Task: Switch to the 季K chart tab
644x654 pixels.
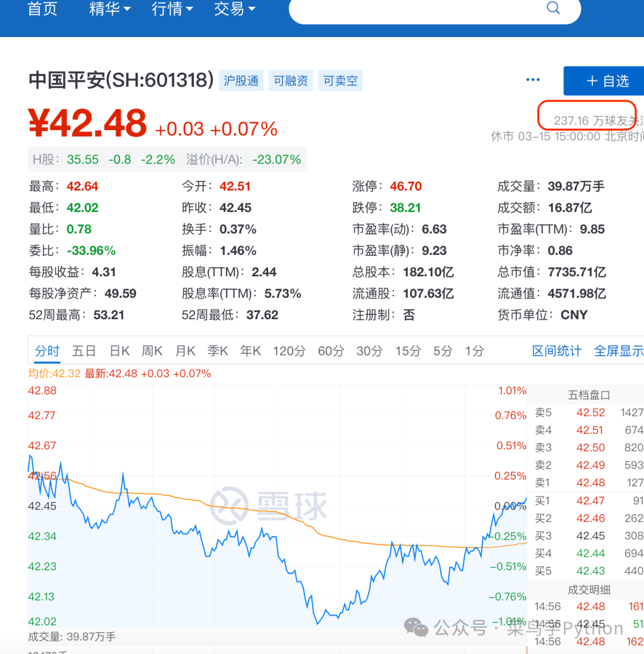Action: [218, 351]
